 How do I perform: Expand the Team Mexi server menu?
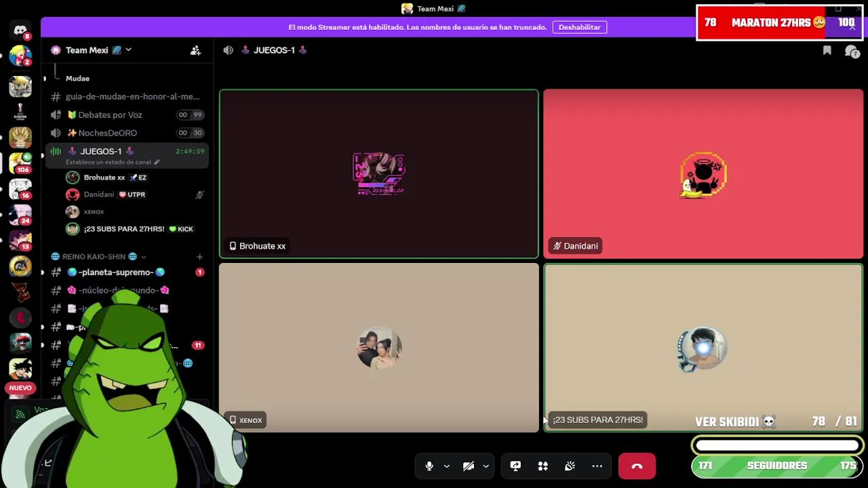pos(128,50)
